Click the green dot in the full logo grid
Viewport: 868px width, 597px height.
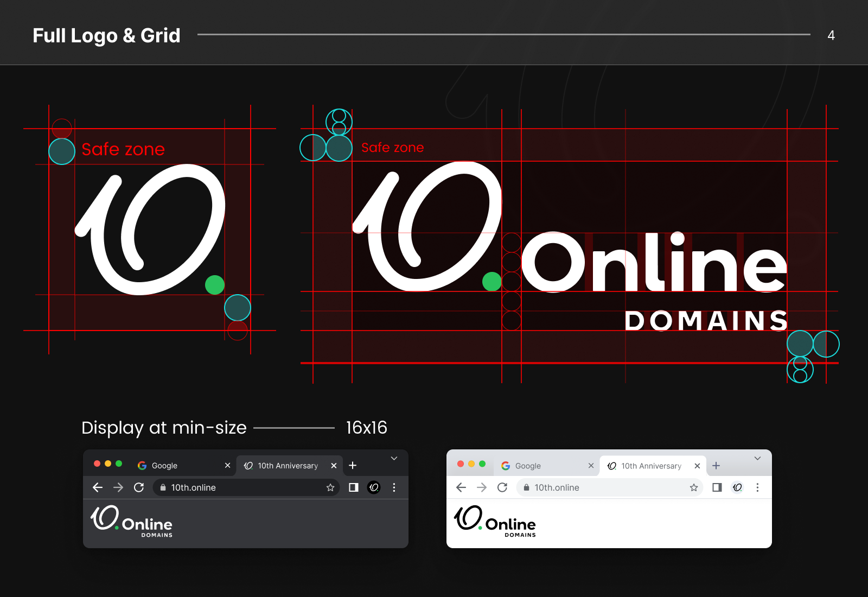click(x=214, y=284)
